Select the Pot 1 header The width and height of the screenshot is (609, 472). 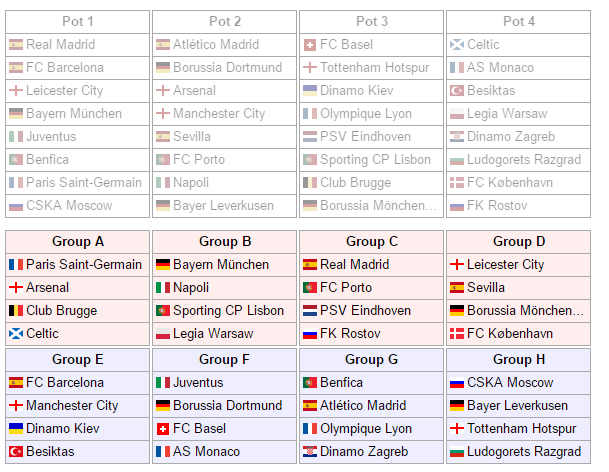tap(78, 22)
